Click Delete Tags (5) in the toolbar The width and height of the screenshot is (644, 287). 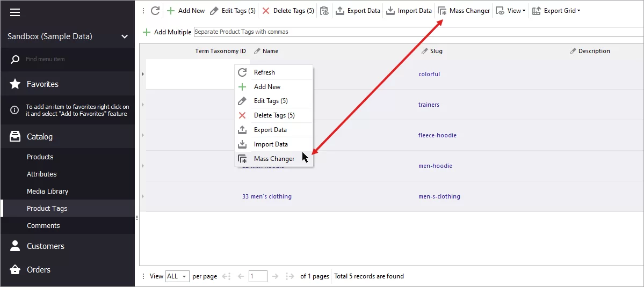point(288,11)
